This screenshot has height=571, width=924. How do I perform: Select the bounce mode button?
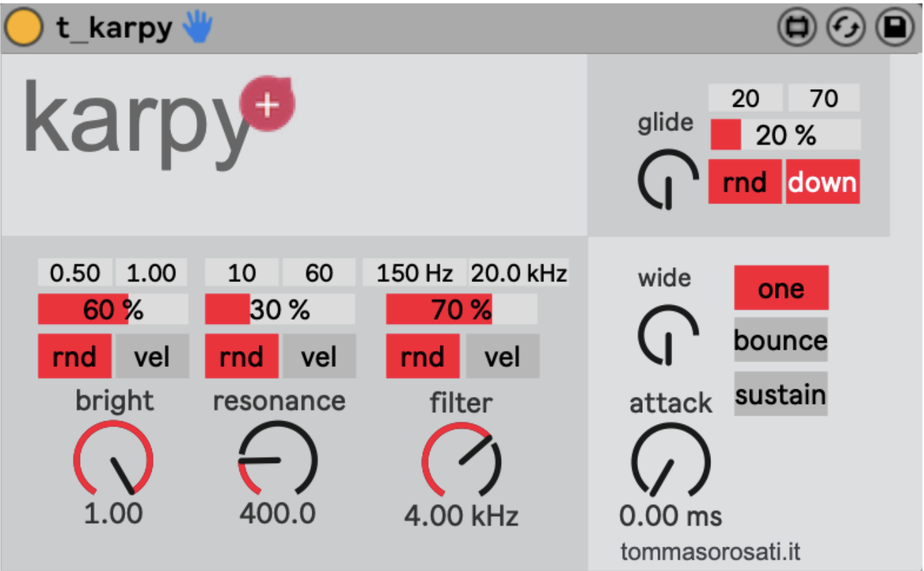[x=781, y=340]
